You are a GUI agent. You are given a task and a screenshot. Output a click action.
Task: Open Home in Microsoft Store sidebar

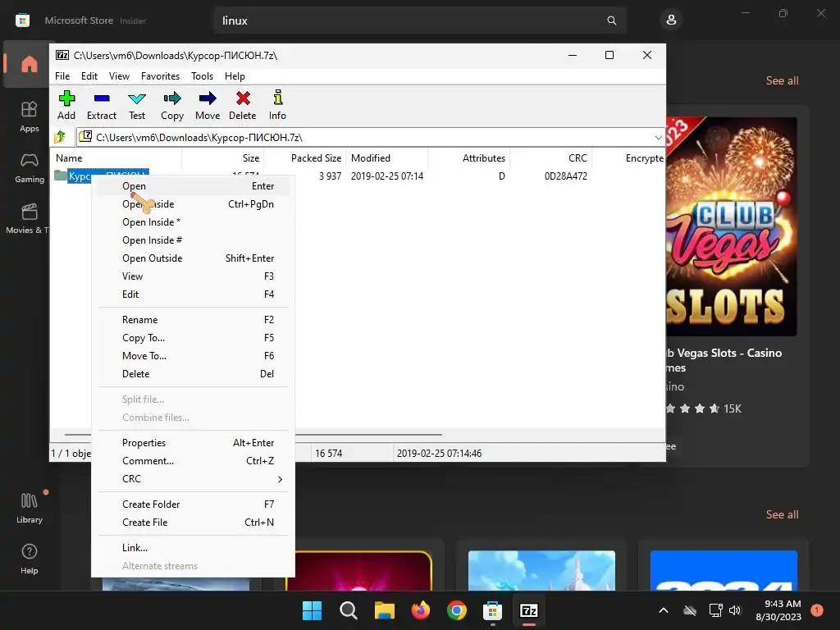29,64
